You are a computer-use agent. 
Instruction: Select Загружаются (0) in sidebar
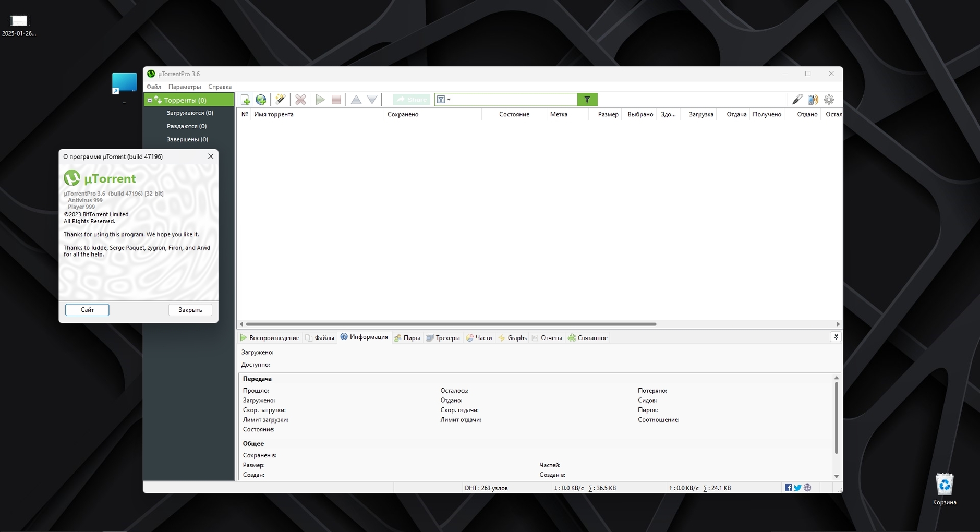[190, 113]
